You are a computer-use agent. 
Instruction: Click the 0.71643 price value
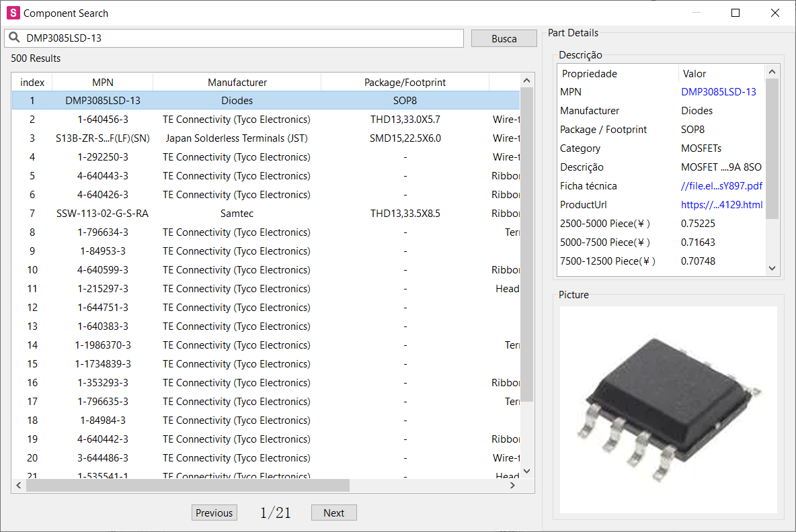(698, 242)
